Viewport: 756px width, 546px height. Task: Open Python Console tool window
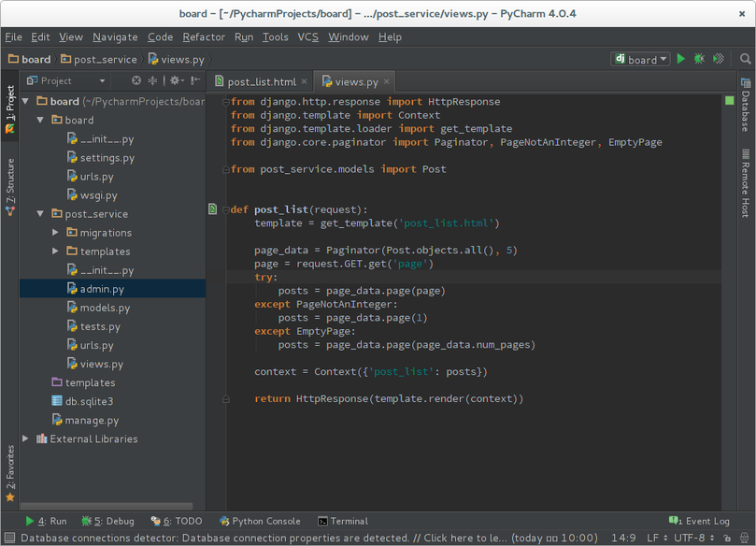pos(260,521)
